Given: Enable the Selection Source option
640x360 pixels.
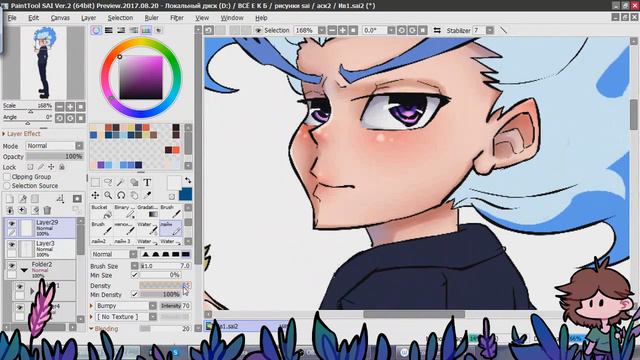Looking at the screenshot, I should [x=7, y=186].
